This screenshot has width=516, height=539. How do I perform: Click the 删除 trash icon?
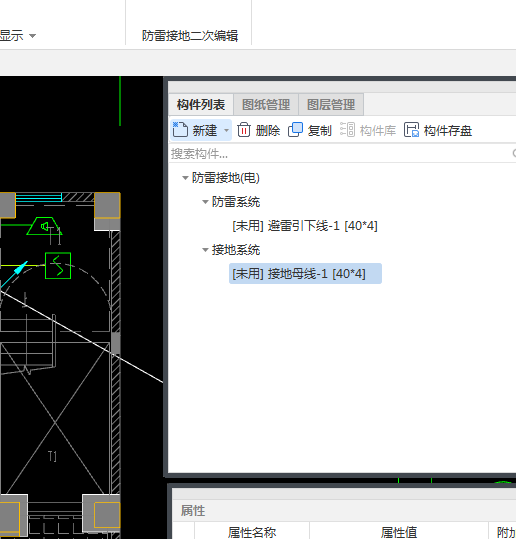[x=244, y=130]
